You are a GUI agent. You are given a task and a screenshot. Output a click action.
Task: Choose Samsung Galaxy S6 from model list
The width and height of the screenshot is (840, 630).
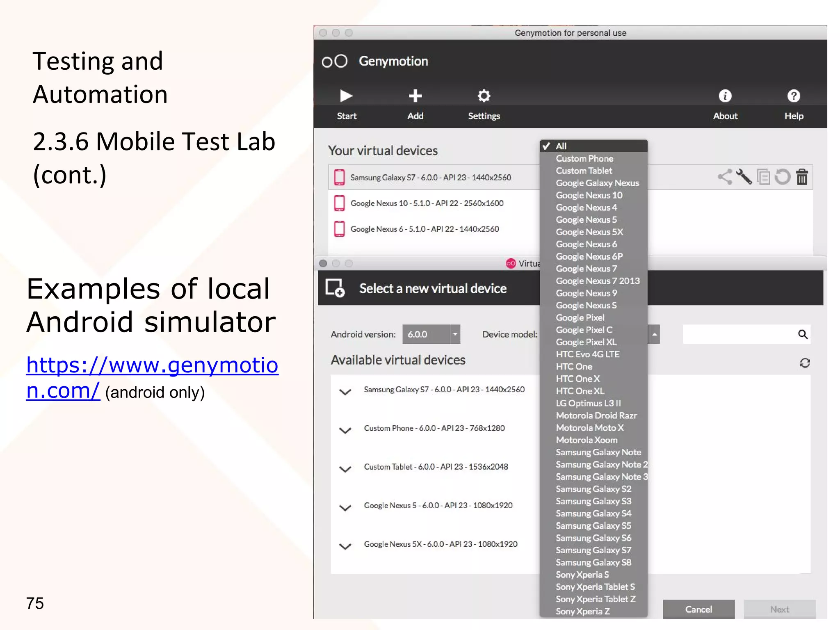pyautogui.click(x=593, y=538)
